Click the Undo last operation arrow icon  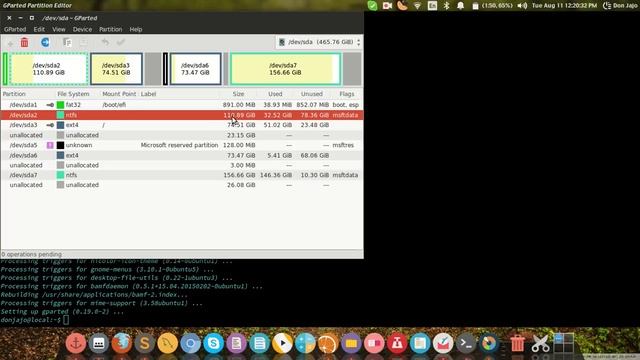click(x=105, y=42)
